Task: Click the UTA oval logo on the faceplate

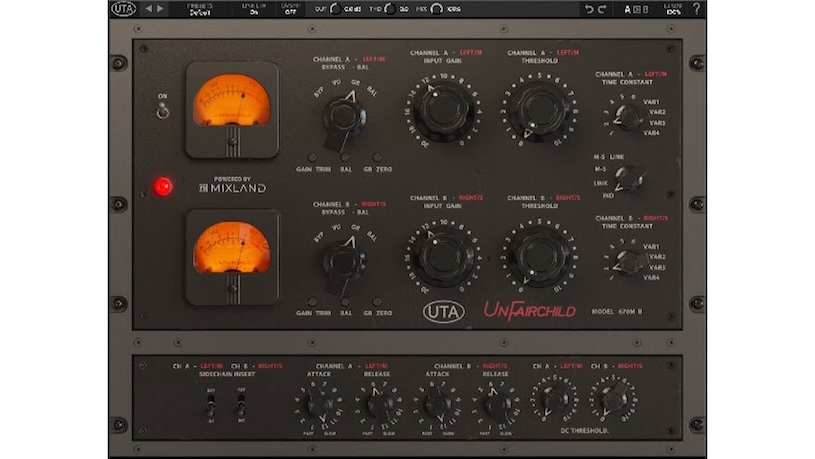Action: tap(443, 312)
